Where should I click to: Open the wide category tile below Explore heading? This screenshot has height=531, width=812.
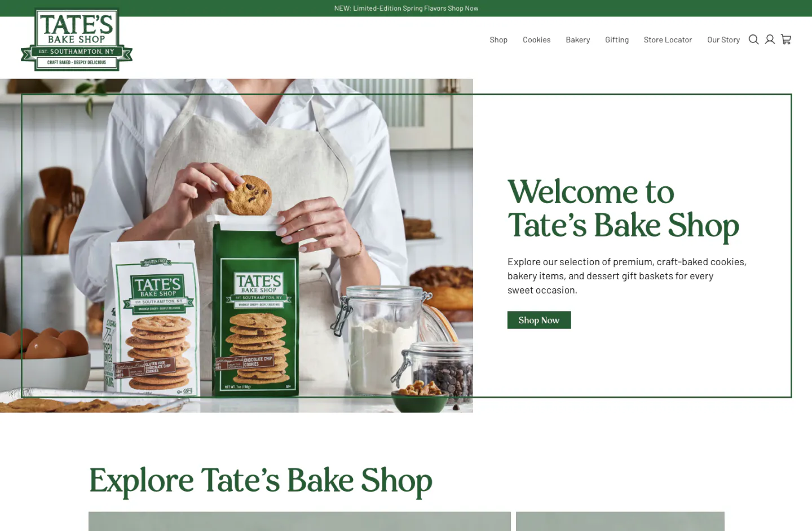(x=299, y=521)
